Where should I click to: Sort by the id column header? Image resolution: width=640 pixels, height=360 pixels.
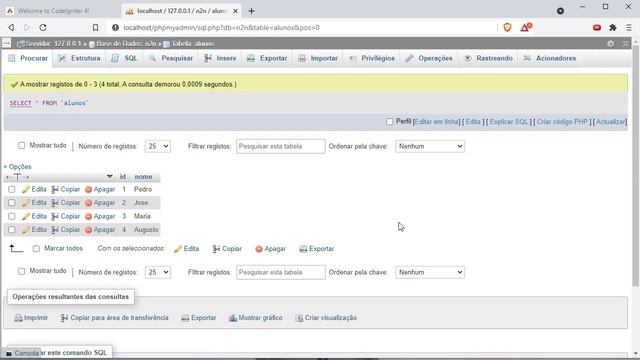tap(123, 177)
